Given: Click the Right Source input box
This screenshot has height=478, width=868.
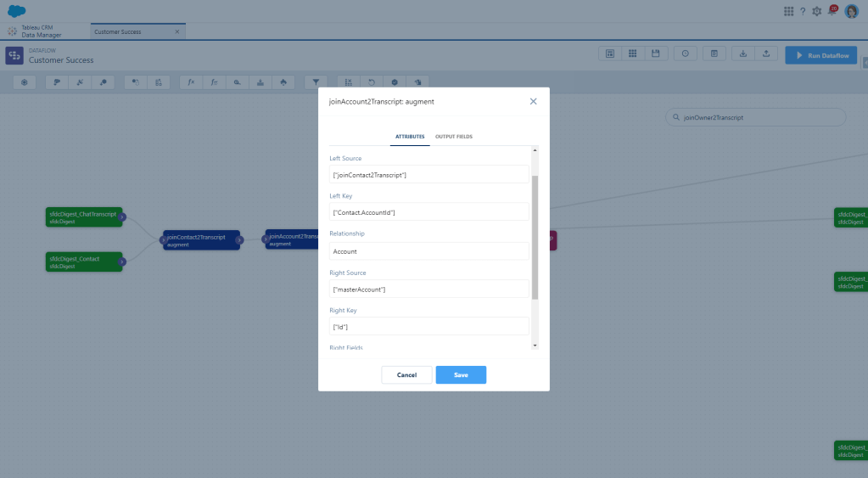Looking at the screenshot, I should (x=428, y=290).
